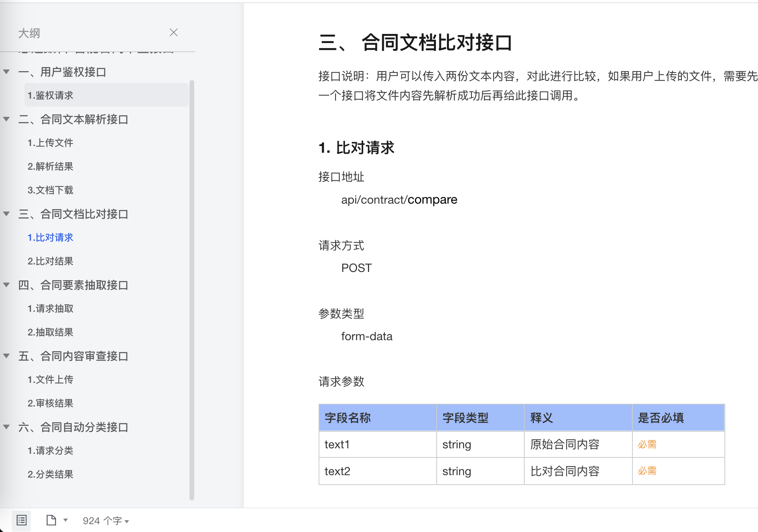Jump to 2.审核结果 outline entry
Screen dimensions: 758x532
[51, 403]
